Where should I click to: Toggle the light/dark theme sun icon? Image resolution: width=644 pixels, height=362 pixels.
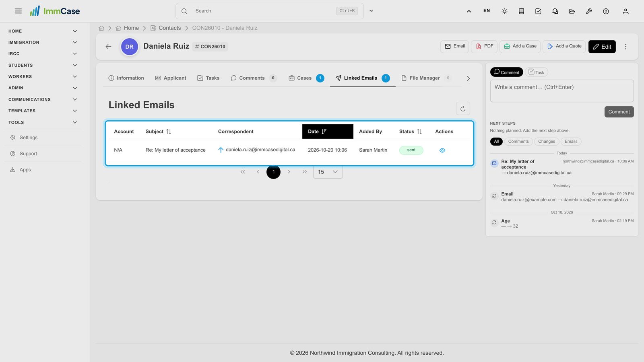pos(504,11)
